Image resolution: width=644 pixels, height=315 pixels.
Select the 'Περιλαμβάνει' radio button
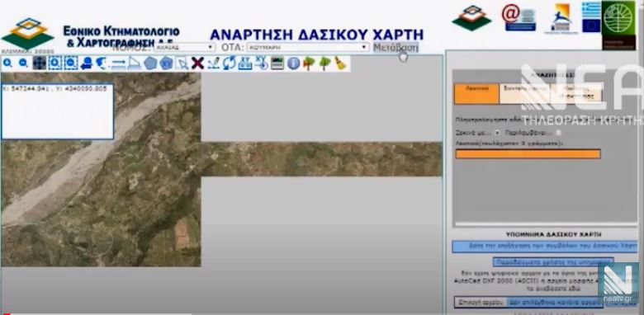coord(558,133)
